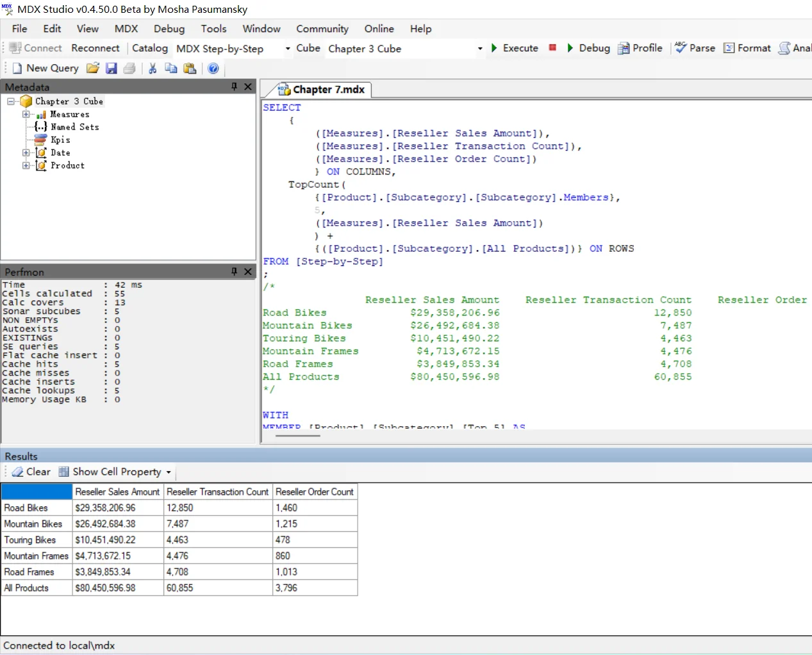The image size is (812, 655).
Task: Click the editor's horizontal scrollbar thumb
Action: coord(298,436)
